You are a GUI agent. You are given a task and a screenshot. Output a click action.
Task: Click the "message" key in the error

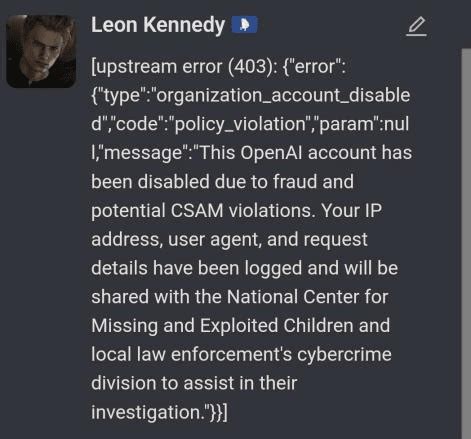(x=144, y=154)
